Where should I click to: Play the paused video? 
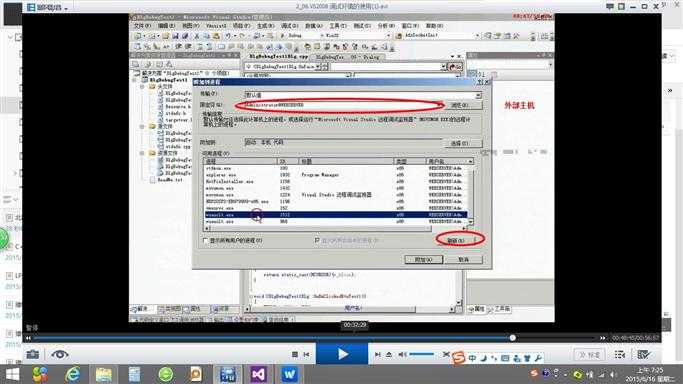tap(342, 354)
